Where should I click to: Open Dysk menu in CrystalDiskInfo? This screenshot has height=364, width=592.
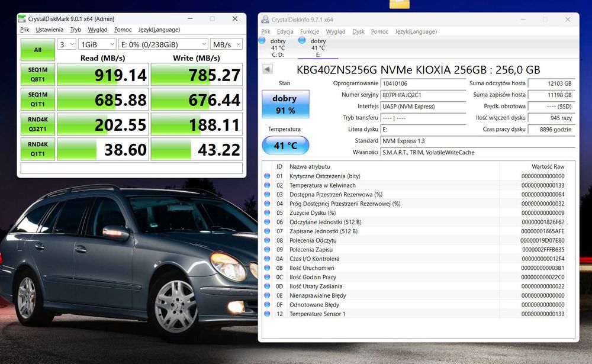(x=358, y=32)
